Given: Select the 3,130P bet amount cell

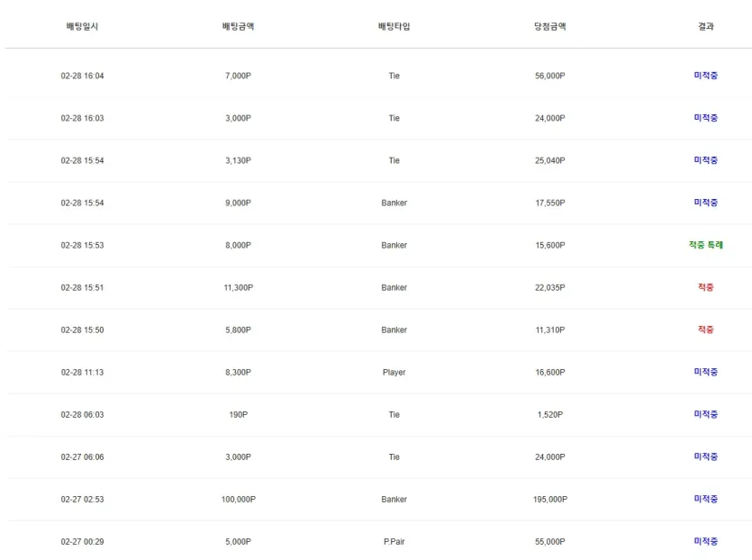Looking at the screenshot, I should click(239, 160).
